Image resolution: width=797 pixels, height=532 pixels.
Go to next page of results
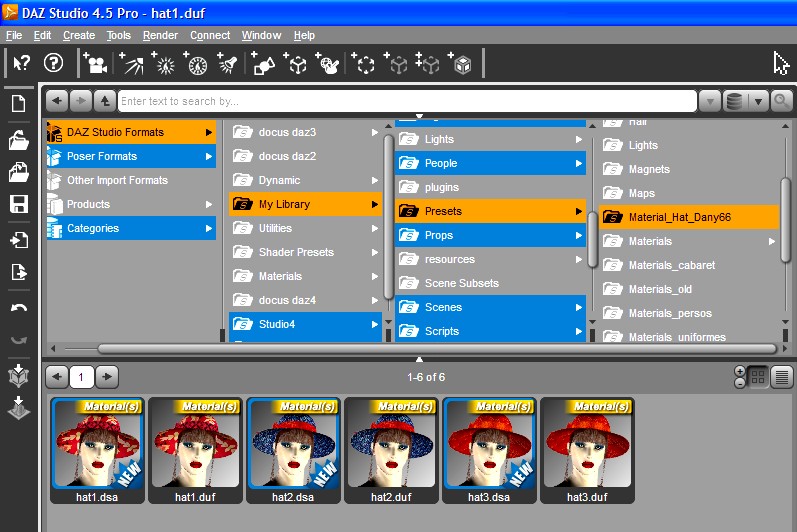pyautogui.click(x=107, y=377)
